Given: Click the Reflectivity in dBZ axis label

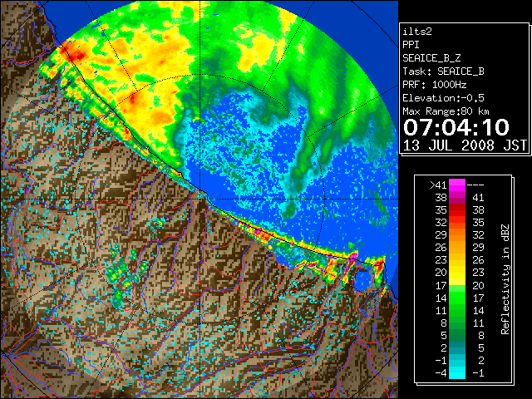Looking at the screenshot, I should (x=505, y=279).
